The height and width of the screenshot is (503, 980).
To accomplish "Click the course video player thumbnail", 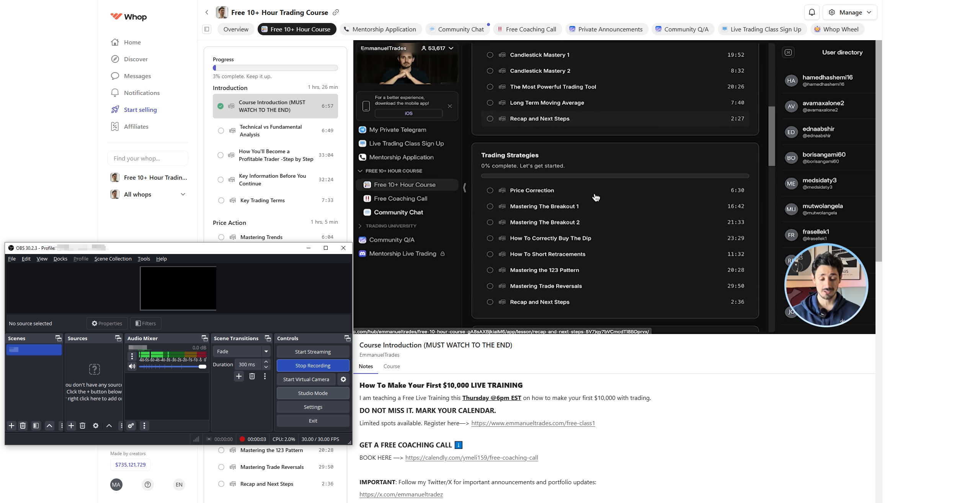I will (x=614, y=187).
